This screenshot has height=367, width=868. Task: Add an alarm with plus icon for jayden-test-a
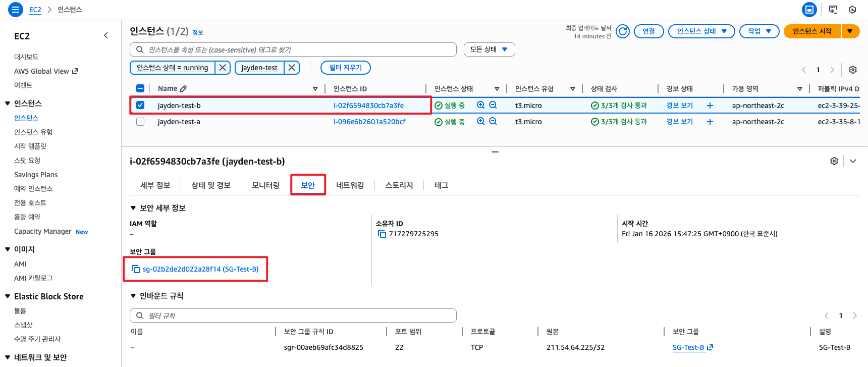(710, 122)
